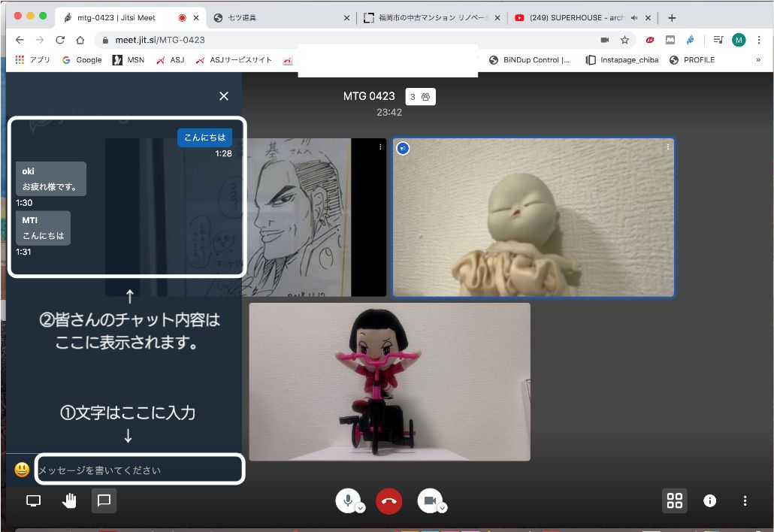Open ASJ bookmark
The width and height of the screenshot is (774, 532).
pyautogui.click(x=171, y=59)
